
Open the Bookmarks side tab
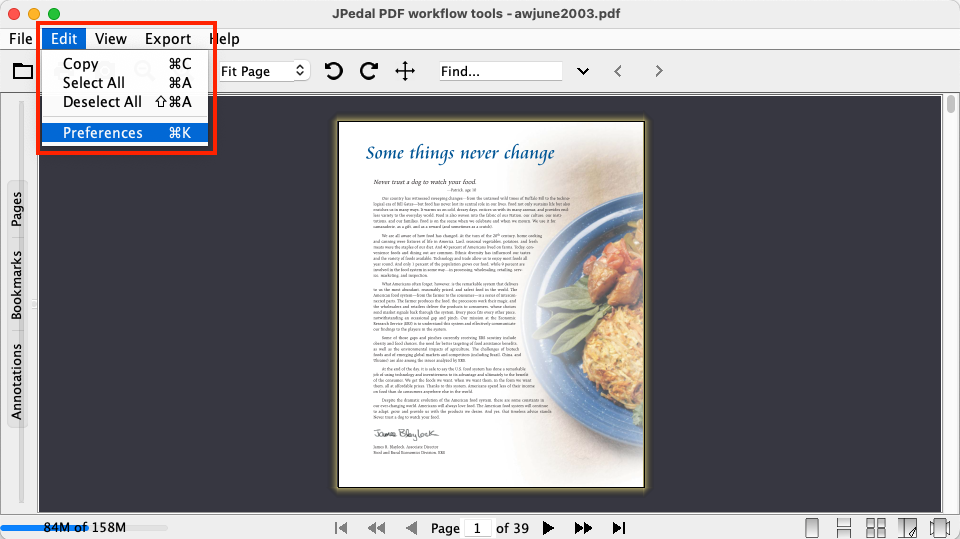click(17, 285)
